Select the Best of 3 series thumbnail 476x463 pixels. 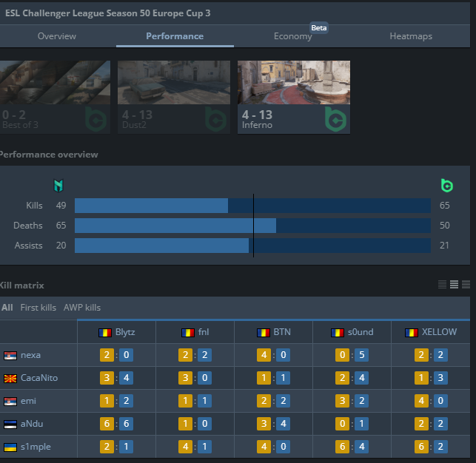coord(55,97)
